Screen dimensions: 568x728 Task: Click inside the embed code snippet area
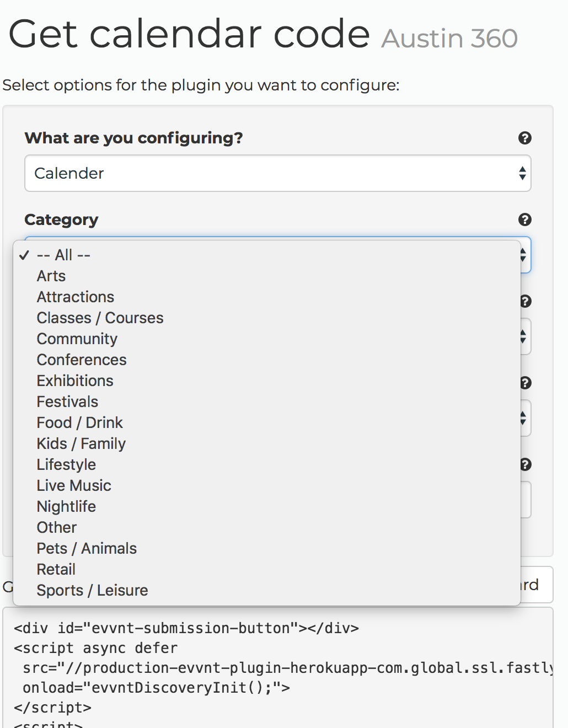pyautogui.click(x=276, y=667)
